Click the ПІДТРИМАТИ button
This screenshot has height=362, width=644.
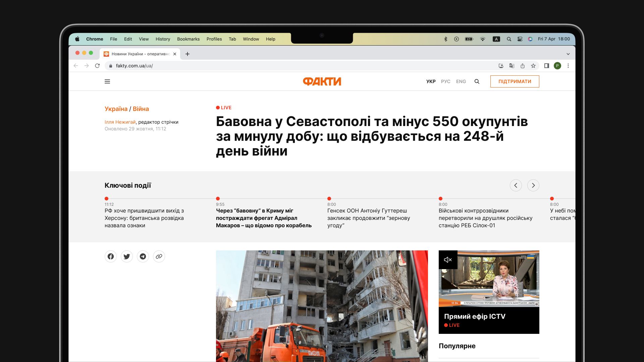pyautogui.click(x=515, y=81)
